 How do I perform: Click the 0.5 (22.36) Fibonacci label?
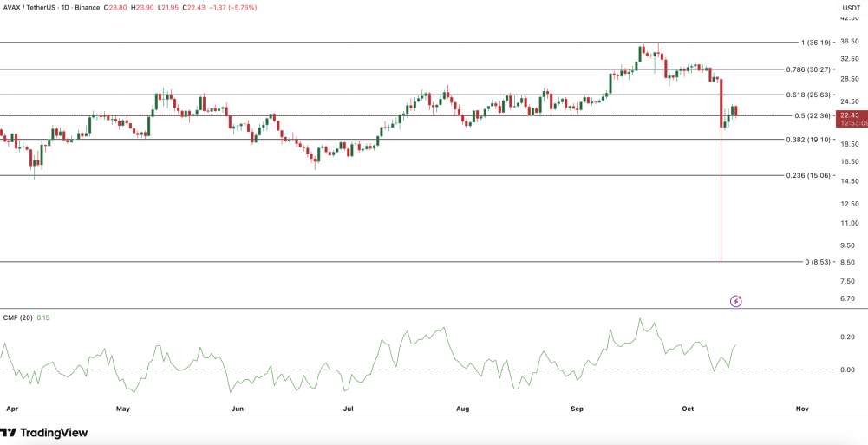pos(813,115)
